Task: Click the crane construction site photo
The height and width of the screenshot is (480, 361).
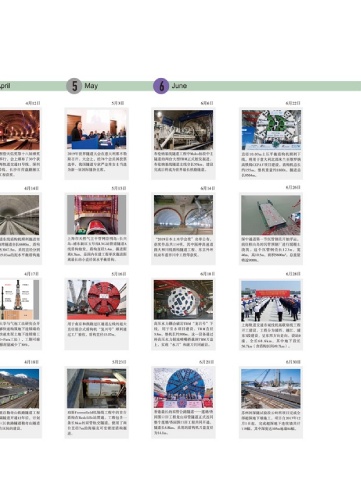Action: tap(271, 388)
